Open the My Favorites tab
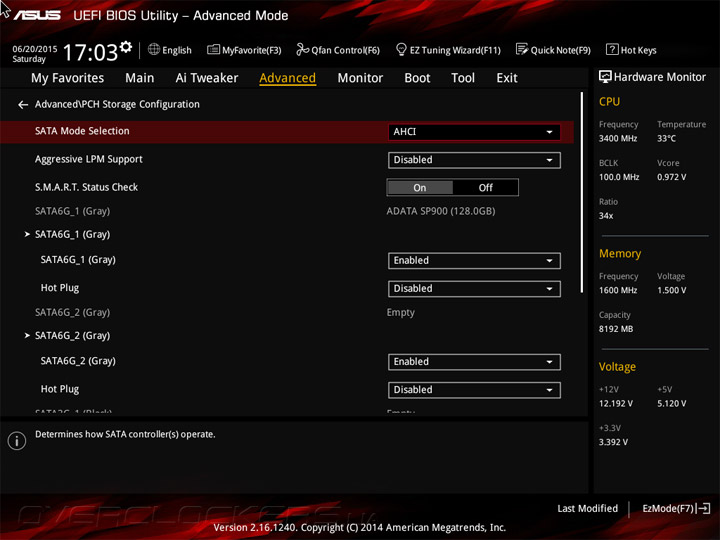 [x=68, y=78]
